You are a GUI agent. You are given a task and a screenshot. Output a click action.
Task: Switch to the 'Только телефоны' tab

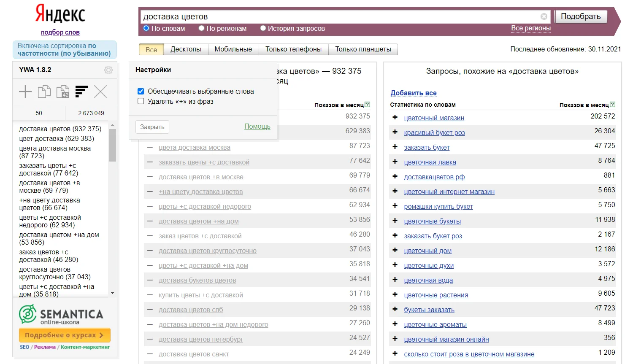point(293,49)
